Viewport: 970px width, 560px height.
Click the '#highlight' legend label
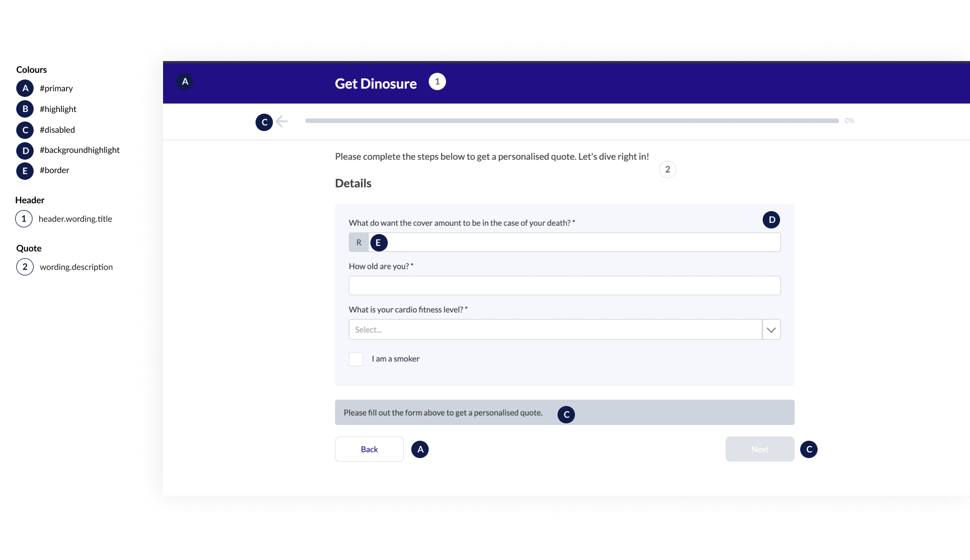[x=58, y=109]
